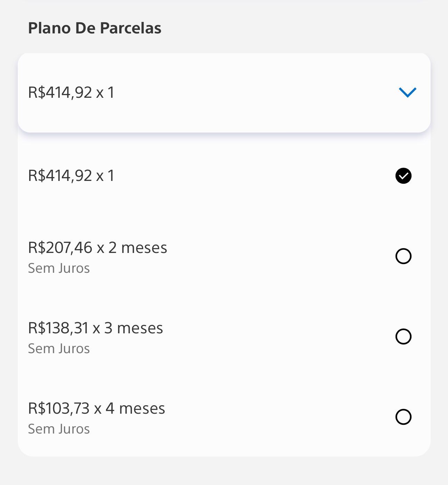Screen dimensions: 448x485
Task: Select the radio button for 3 meses
Action: click(403, 337)
